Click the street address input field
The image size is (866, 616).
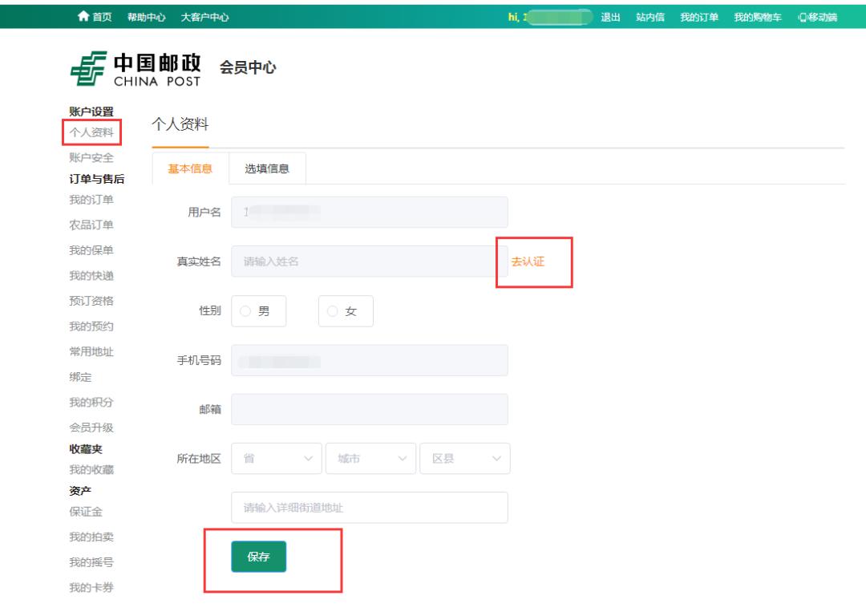(x=369, y=507)
